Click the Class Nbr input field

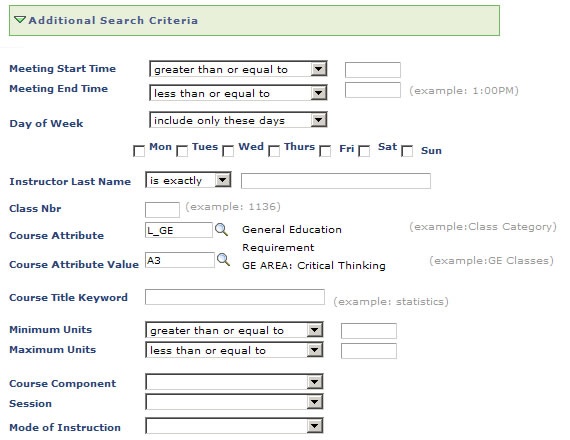(x=162, y=209)
